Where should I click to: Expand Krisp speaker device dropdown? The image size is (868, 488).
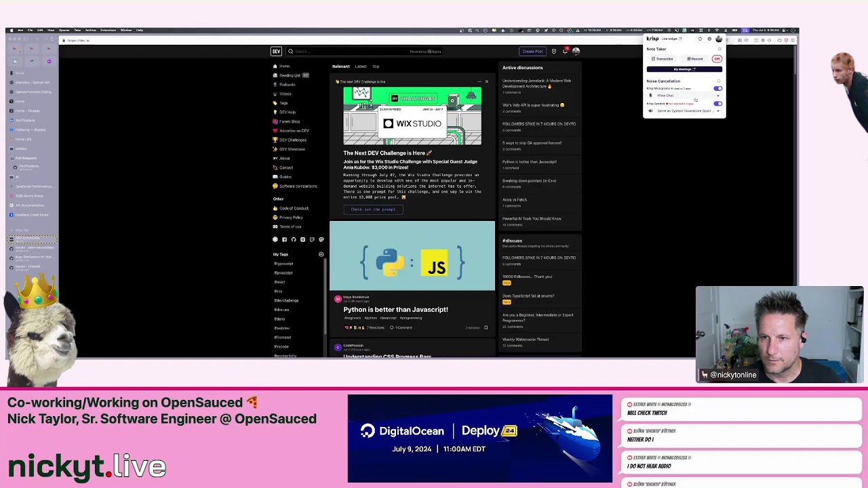point(718,111)
